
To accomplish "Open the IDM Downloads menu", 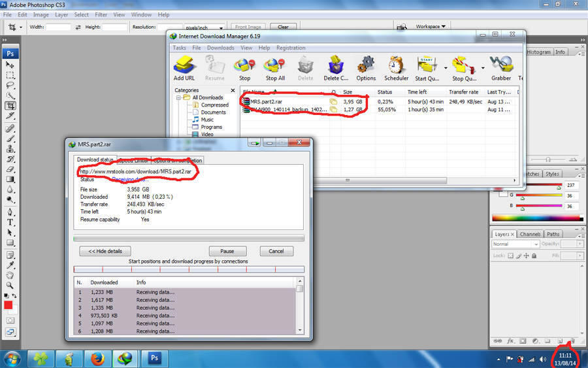I will [221, 48].
